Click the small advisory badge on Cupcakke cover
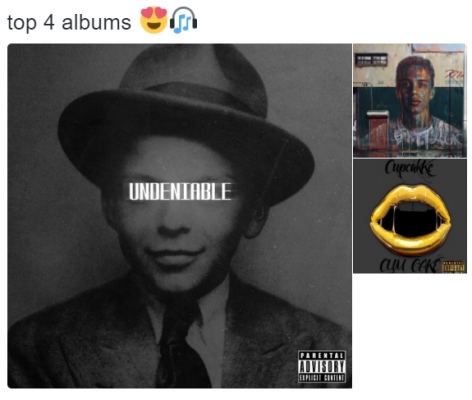The width and height of the screenshot is (472, 400). (453, 266)
